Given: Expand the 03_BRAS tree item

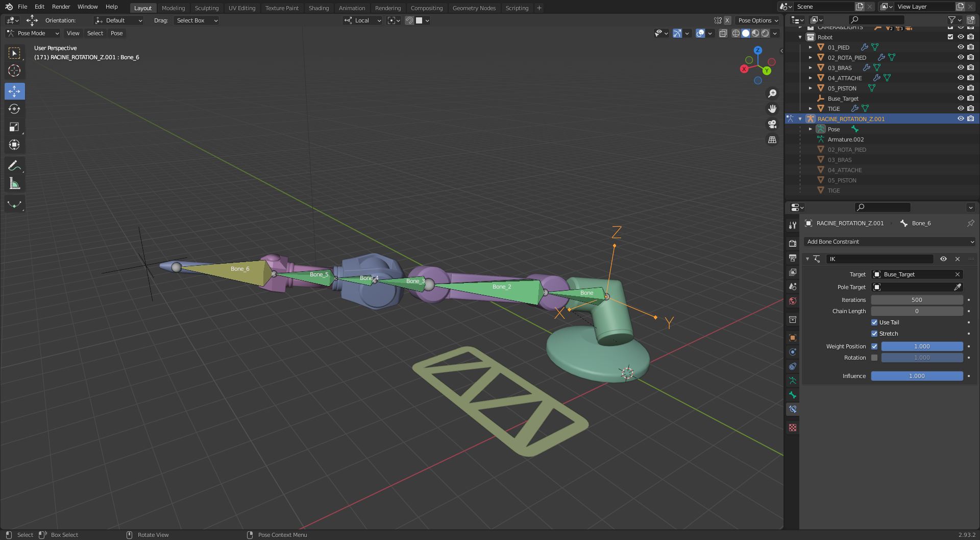Looking at the screenshot, I should 810,67.
